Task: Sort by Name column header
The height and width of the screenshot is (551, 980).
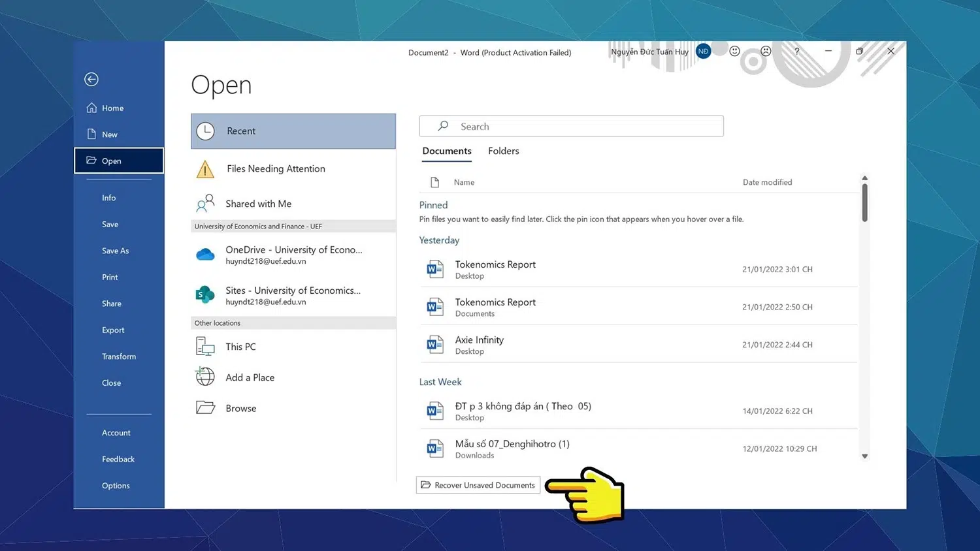Action: [465, 182]
